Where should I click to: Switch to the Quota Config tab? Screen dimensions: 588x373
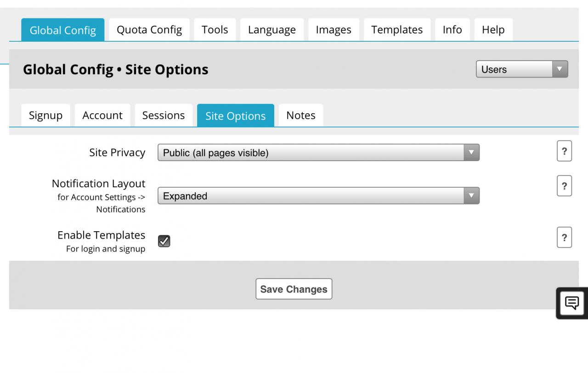[149, 30]
